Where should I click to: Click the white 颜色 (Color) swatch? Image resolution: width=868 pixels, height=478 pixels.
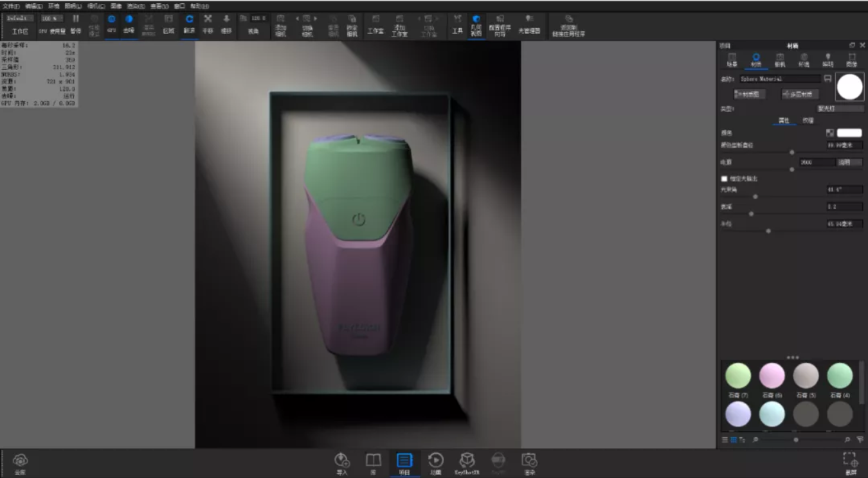tap(849, 133)
